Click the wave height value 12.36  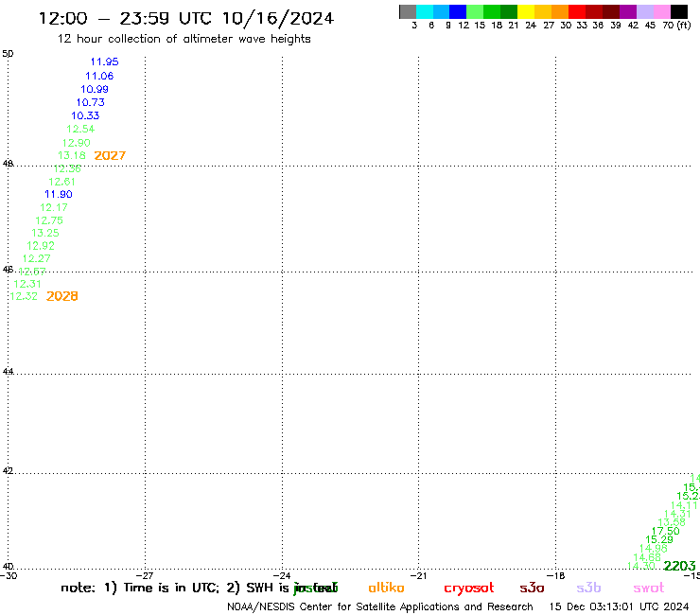(67, 168)
